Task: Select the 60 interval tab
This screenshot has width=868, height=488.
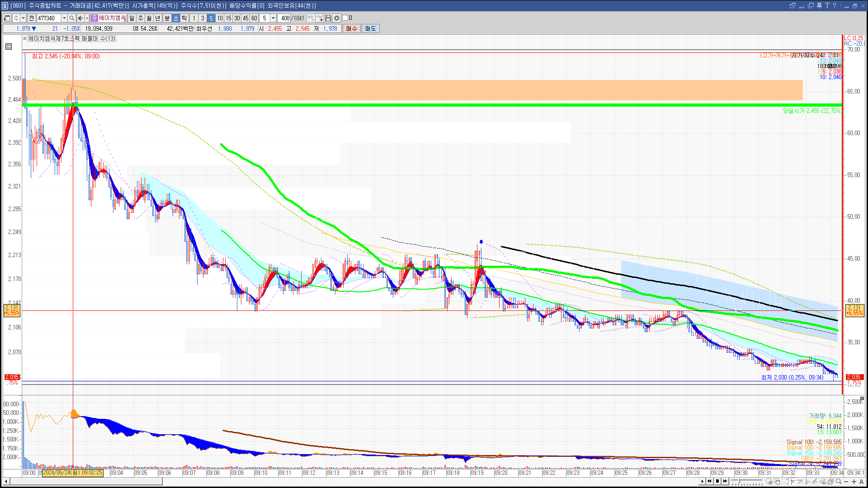Action: click(x=254, y=18)
